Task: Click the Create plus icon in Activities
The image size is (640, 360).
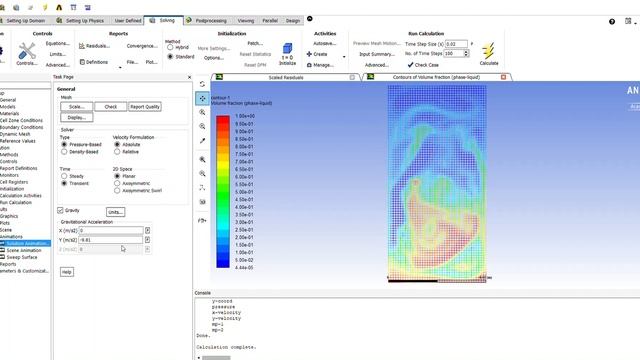Action: click(309, 54)
